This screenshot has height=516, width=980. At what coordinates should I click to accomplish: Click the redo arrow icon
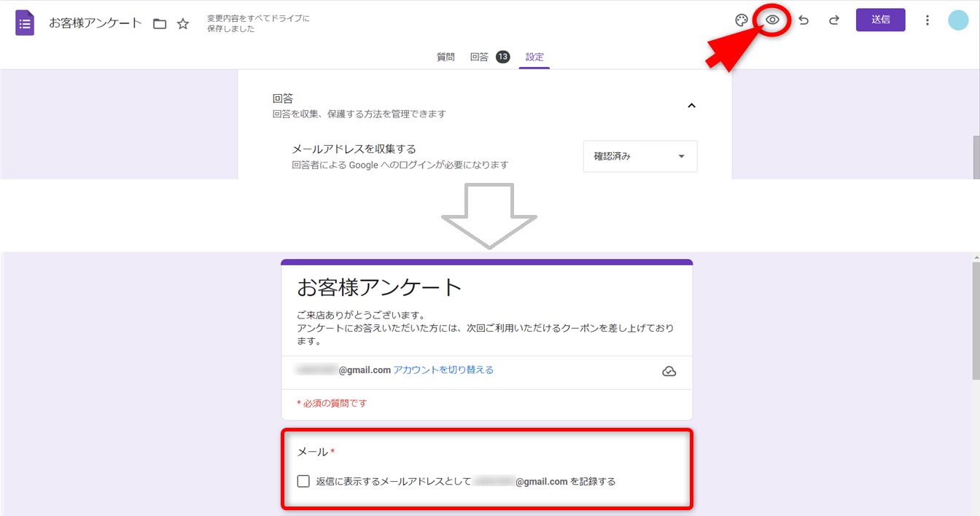click(834, 20)
